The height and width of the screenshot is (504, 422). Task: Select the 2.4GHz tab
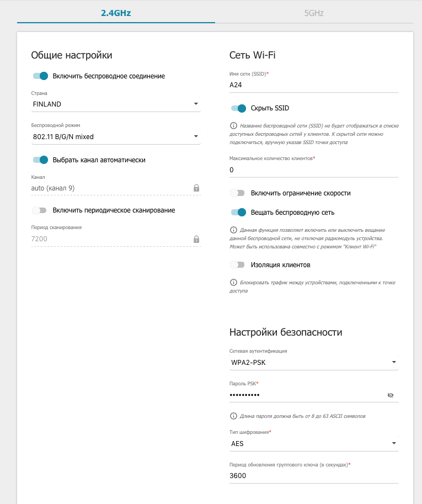coord(116,12)
